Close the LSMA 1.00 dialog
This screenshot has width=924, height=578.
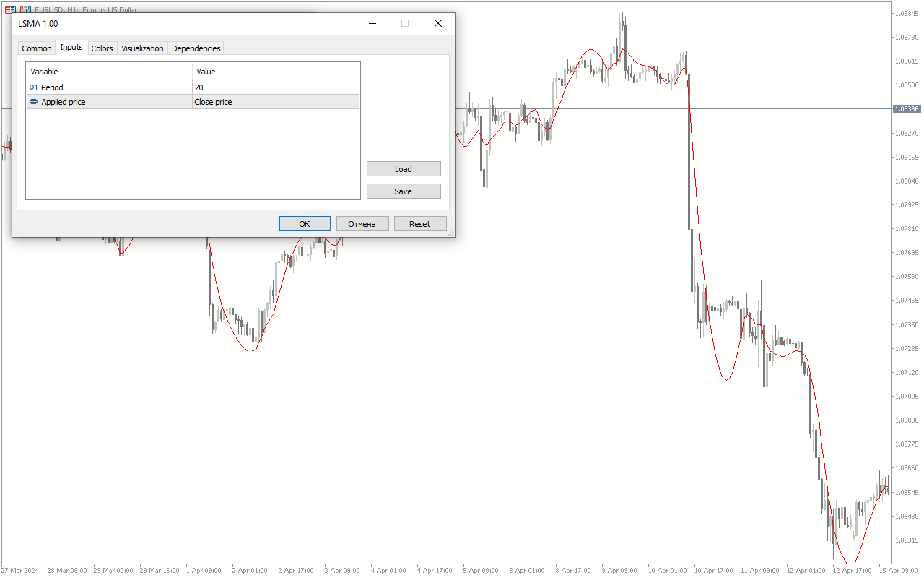[438, 23]
